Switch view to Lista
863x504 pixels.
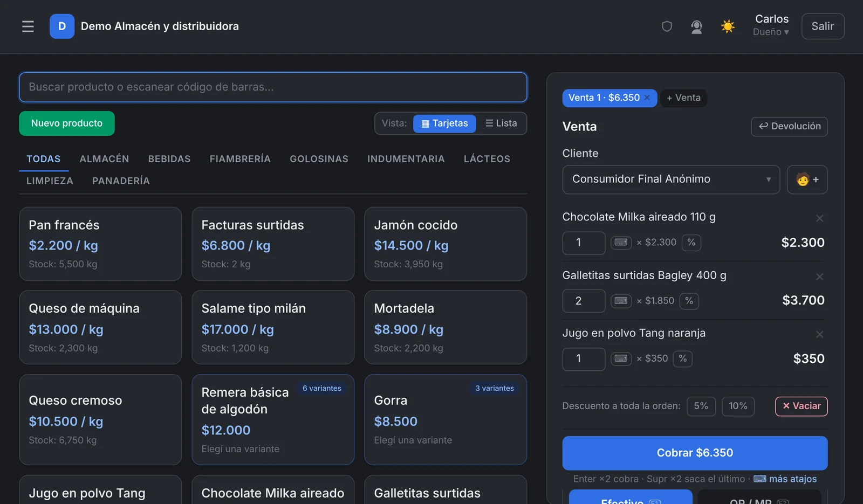pos(501,123)
